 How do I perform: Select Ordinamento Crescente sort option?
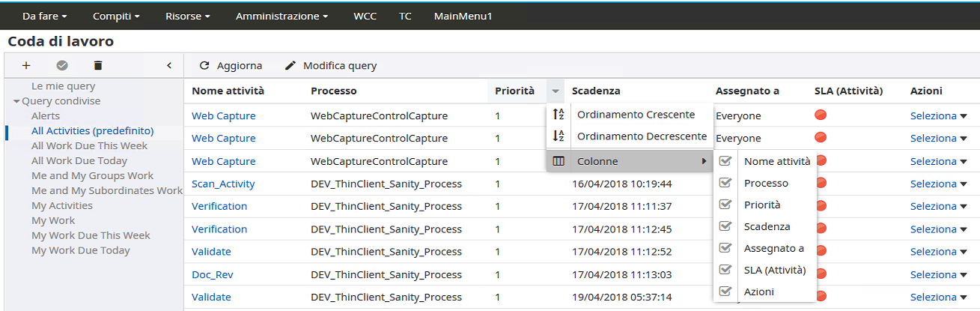pos(635,115)
